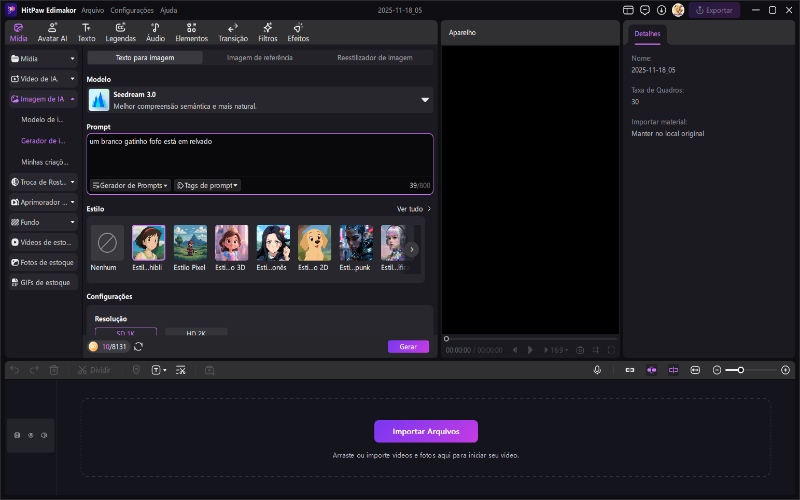Click the Importar Arquivos button
Screen dimensions: 800x500
pos(426,431)
